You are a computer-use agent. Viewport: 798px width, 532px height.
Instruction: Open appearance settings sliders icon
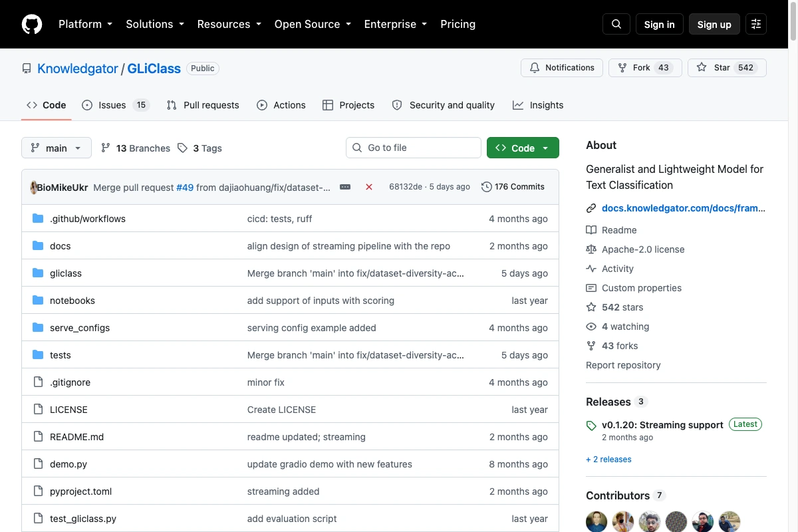[x=756, y=24]
